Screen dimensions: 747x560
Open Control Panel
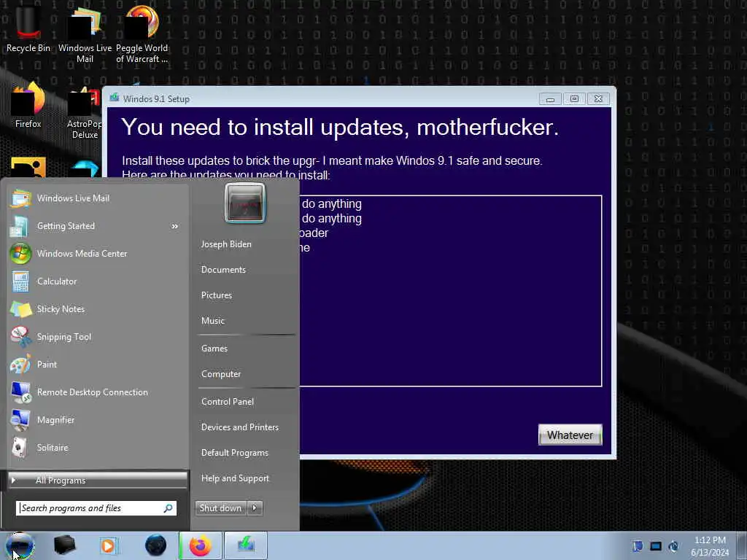tap(228, 402)
